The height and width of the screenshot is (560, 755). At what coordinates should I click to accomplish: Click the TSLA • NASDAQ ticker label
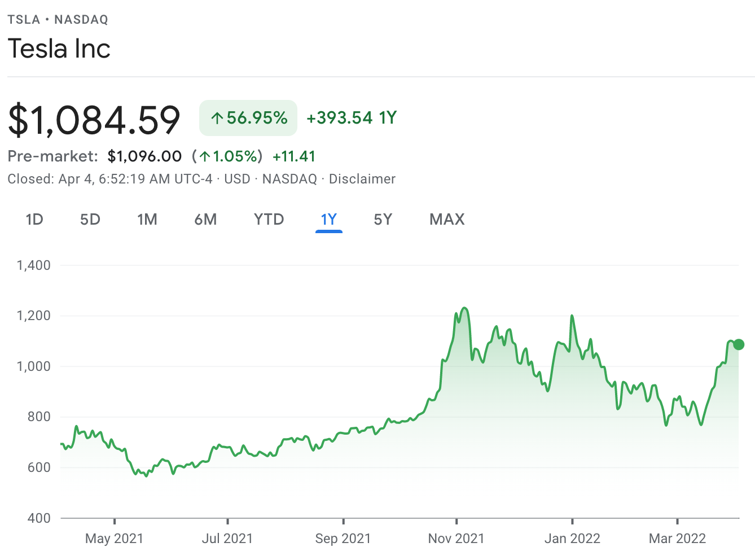[58, 20]
